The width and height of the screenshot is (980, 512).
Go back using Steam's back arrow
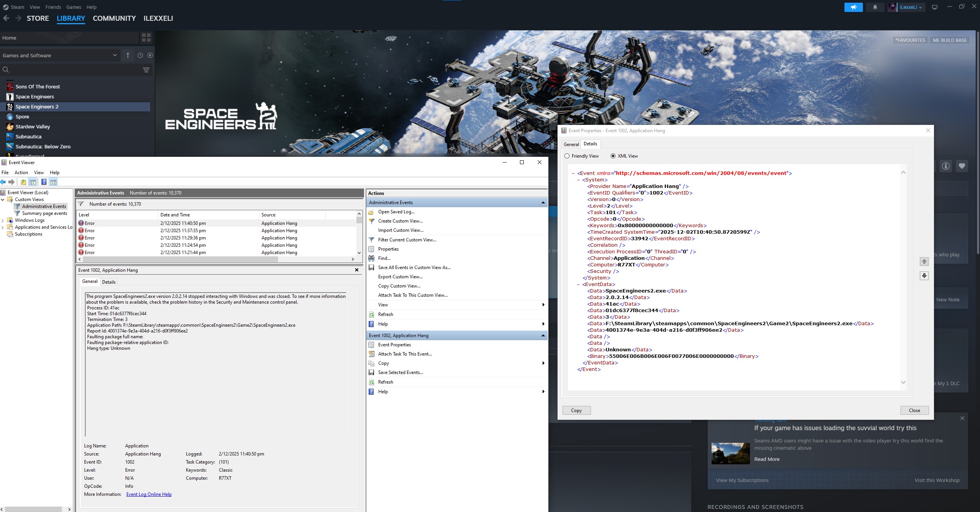(x=6, y=18)
